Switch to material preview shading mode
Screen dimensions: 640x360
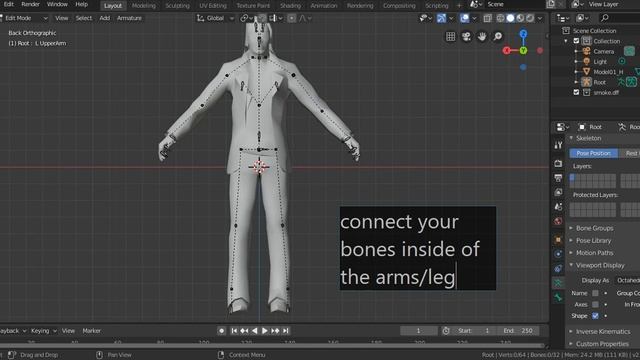point(520,18)
